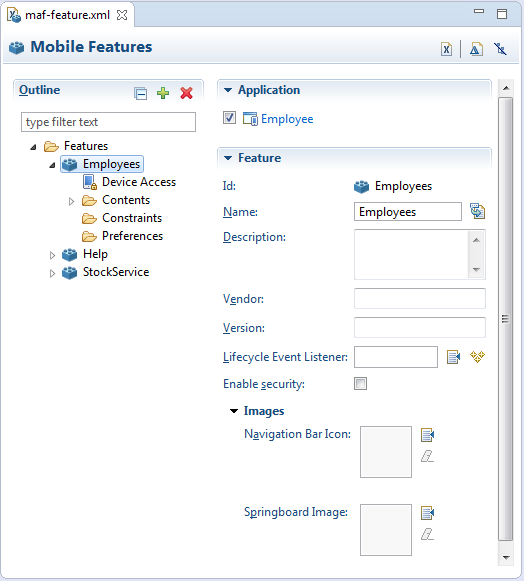The width and height of the screenshot is (524, 581).
Task: Browse for a Navigation Bar Icon image
Action: coord(427,435)
